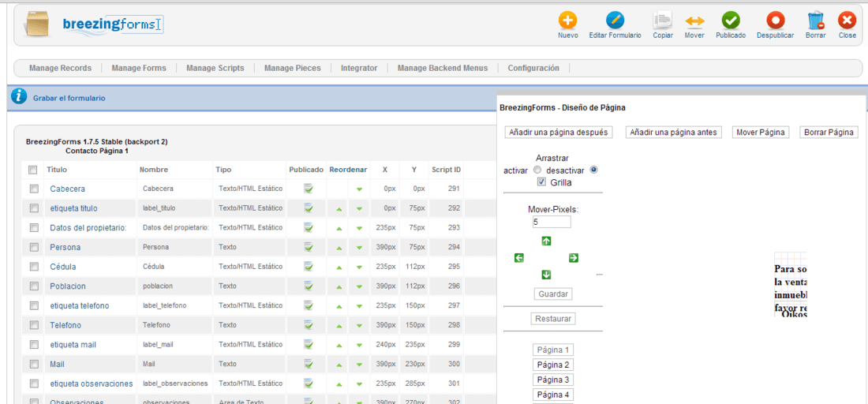Image resolution: width=868 pixels, height=404 pixels.
Task: Go to Página 3
Action: click(x=553, y=380)
